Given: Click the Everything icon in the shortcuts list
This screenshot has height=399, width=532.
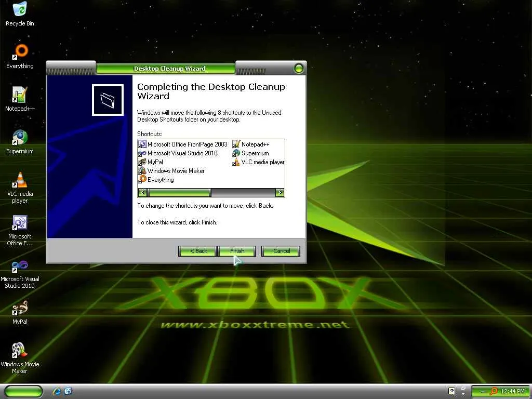Looking at the screenshot, I should coord(142,179).
